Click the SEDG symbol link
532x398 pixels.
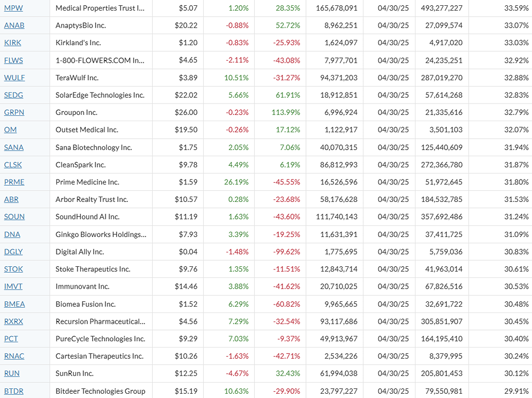(14, 95)
